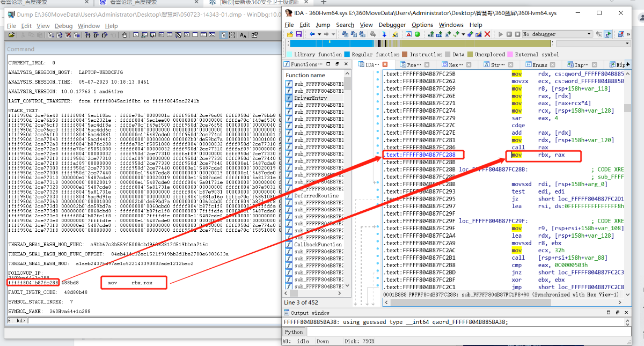Click the tab scroll-right arrow in IDA tab bar
Image resolution: width=644 pixels, height=346 pixels.
click(628, 64)
